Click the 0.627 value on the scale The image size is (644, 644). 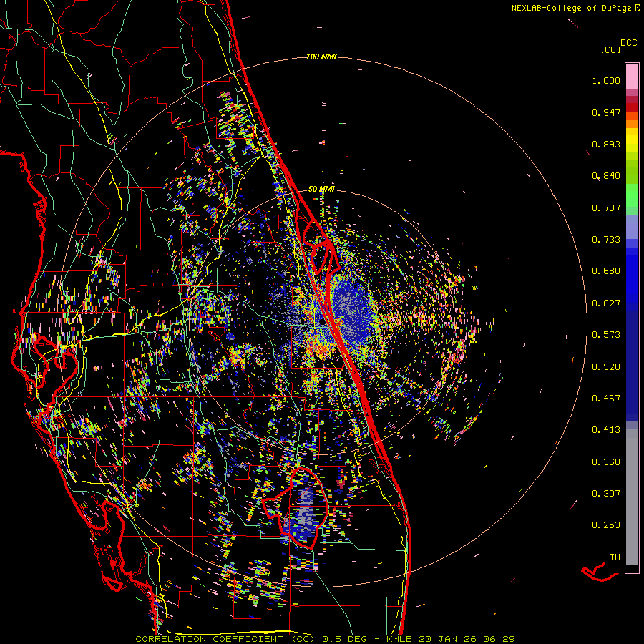[606, 303]
